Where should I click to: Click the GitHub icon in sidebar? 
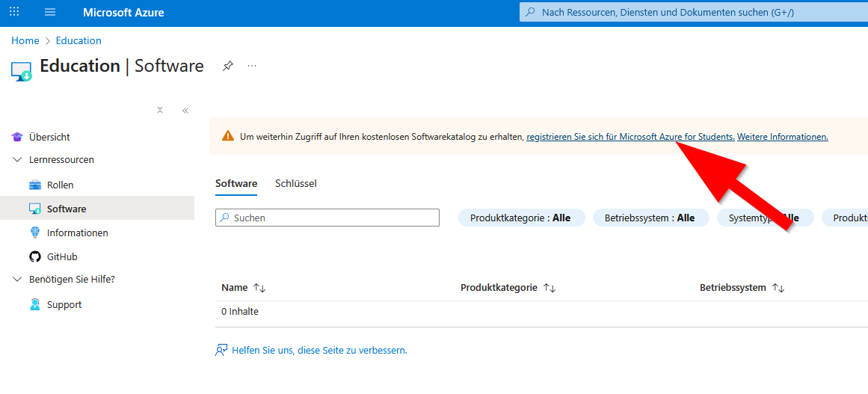[35, 256]
